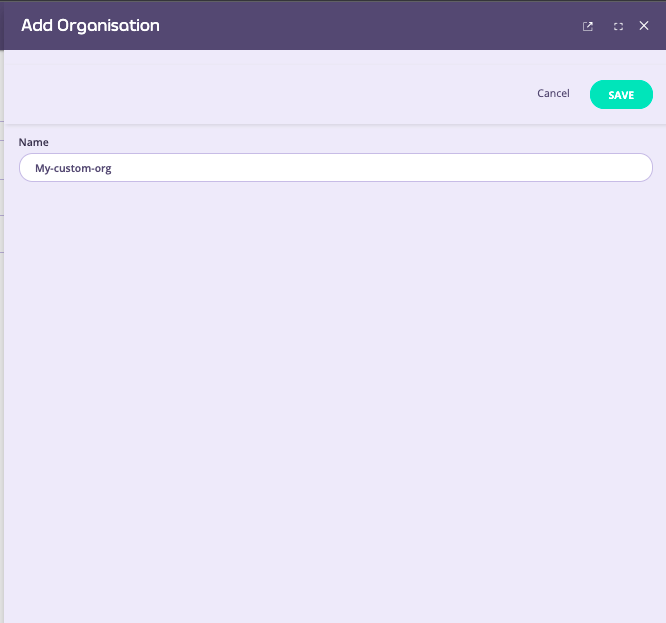The height and width of the screenshot is (623, 666).
Task: Click the Add Organisation title text
Action: [x=90, y=26]
